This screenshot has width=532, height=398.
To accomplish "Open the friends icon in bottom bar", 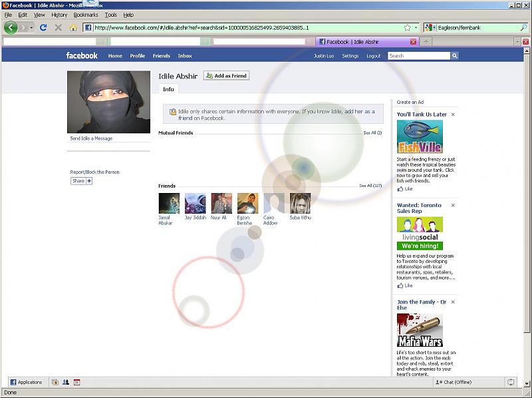I will tap(66, 382).
